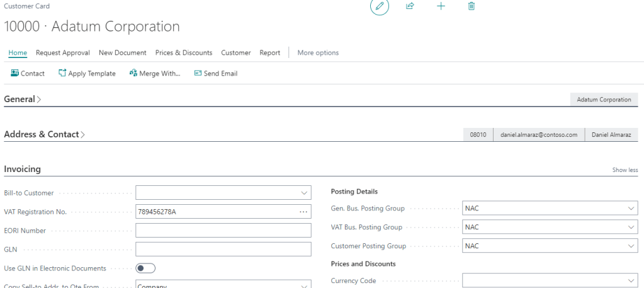Click ellipsis in VAT Registration No. field
The height and width of the screenshot is (288, 644).
[x=303, y=212]
